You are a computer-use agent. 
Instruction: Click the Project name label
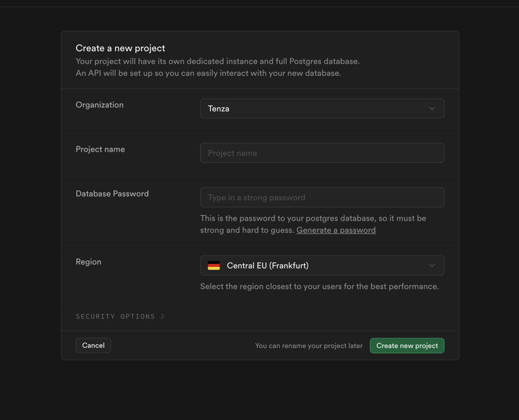101,150
